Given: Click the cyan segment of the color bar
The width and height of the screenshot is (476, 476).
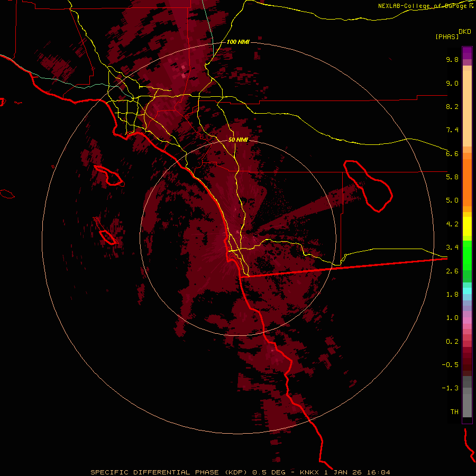Looking at the screenshot, I should click(x=467, y=290).
